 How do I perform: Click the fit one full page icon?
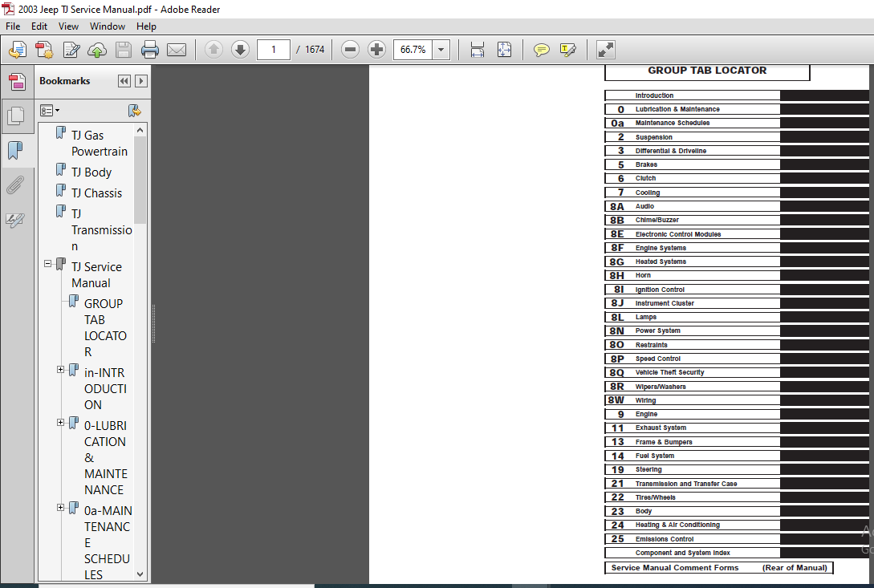click(504, 50)
